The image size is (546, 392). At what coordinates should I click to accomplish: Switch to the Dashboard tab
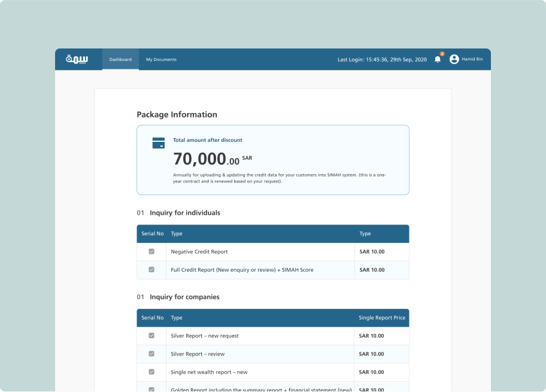[x=120, y=59]
